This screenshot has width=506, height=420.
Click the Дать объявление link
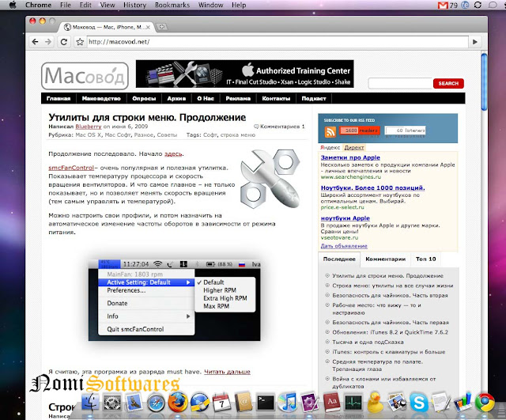tap(344, 246)
